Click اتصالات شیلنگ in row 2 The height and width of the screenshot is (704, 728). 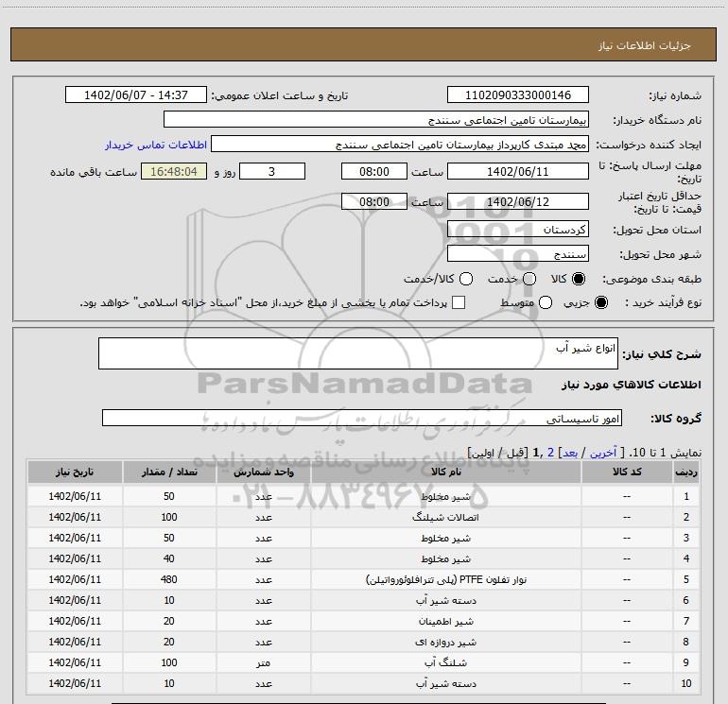click(445, 517)
